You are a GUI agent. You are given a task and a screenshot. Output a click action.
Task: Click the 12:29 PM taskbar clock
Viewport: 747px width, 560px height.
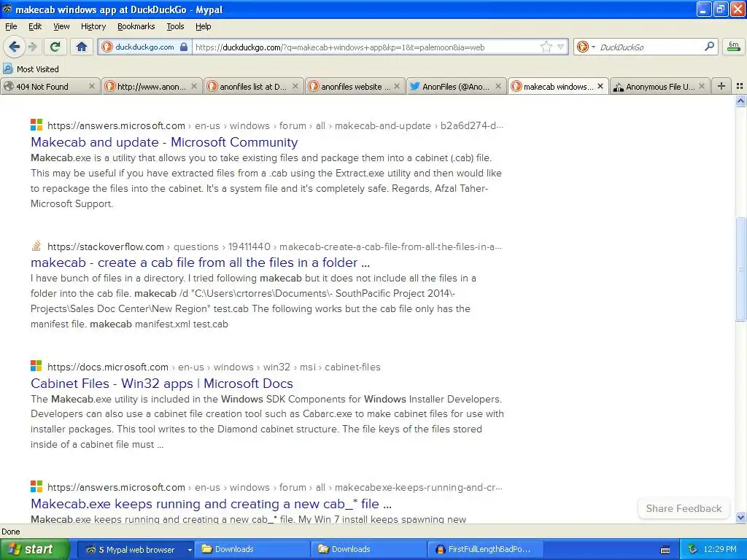tap(720, 550)
